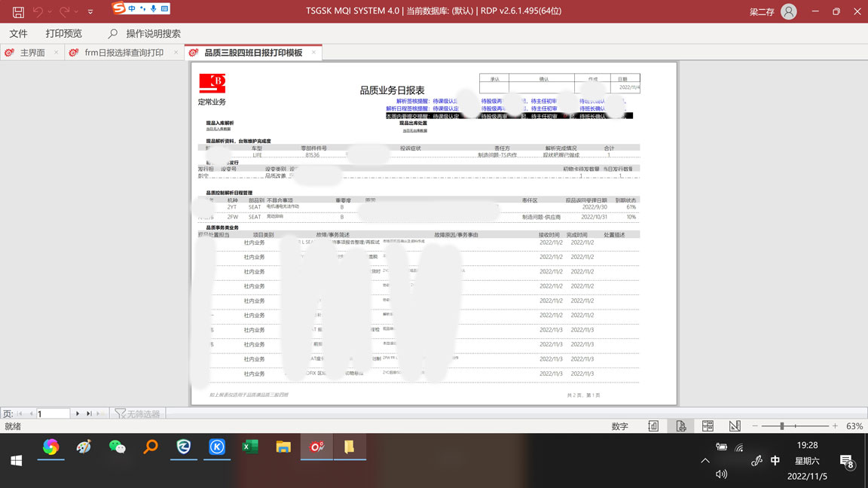The width and height of the screenshot is (868, 488).
Task: Switch to layout view in status bar
Action: (x=708, y=426)
